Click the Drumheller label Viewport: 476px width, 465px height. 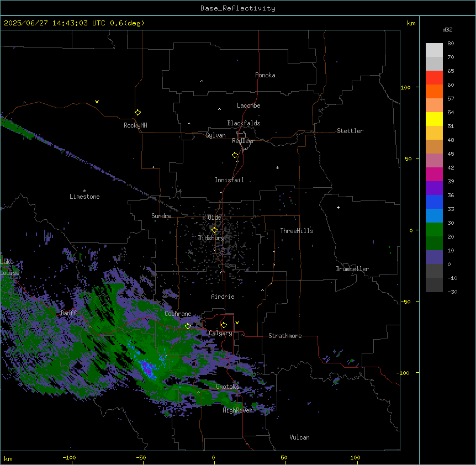click(x=352, y=269)
